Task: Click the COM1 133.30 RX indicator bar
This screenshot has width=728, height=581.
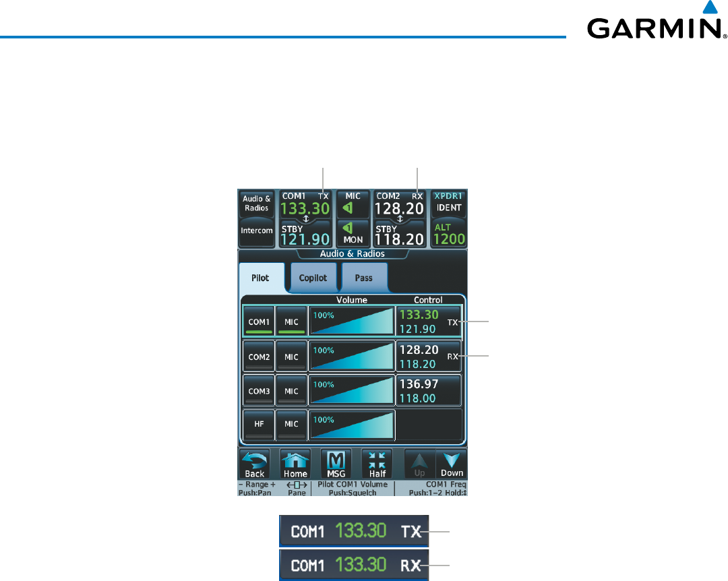Action: pos(354,565)
